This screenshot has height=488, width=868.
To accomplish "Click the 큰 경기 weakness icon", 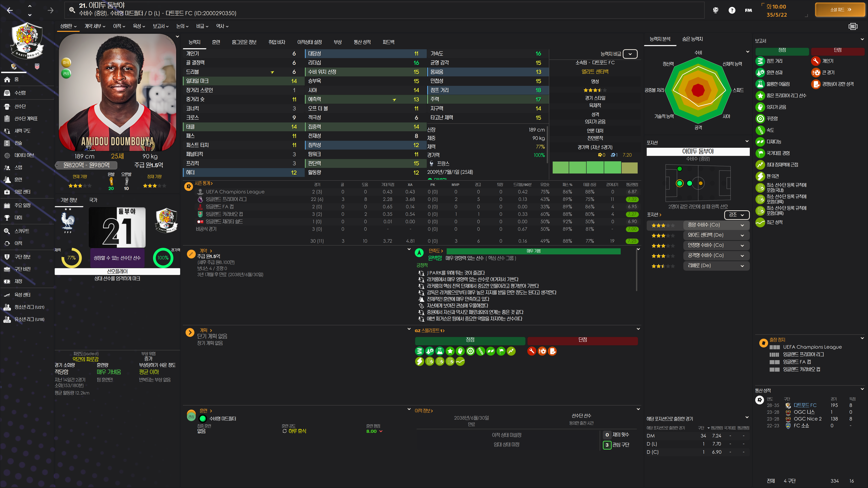I will (816, 72).
